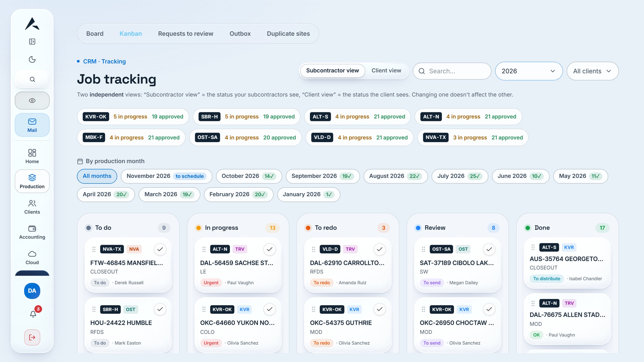Select the All months filter
This screenshot has width=644, height=362.
tap(97, 176)
